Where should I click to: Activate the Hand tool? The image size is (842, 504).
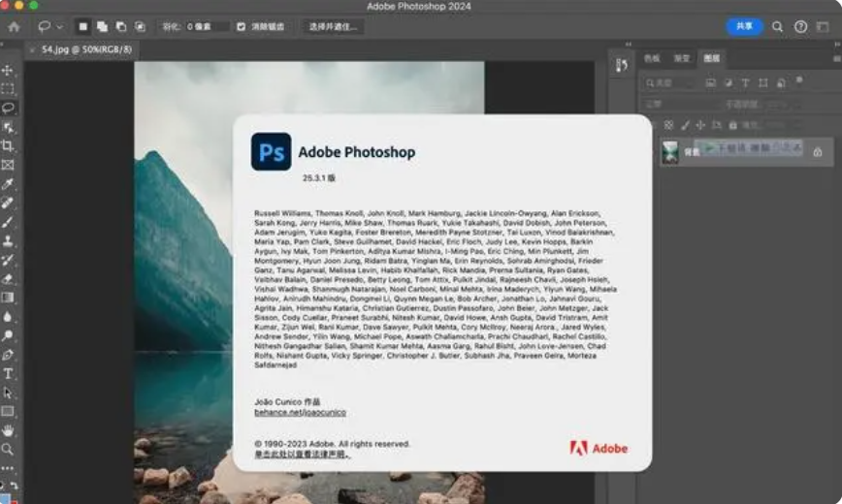[8, 430]
